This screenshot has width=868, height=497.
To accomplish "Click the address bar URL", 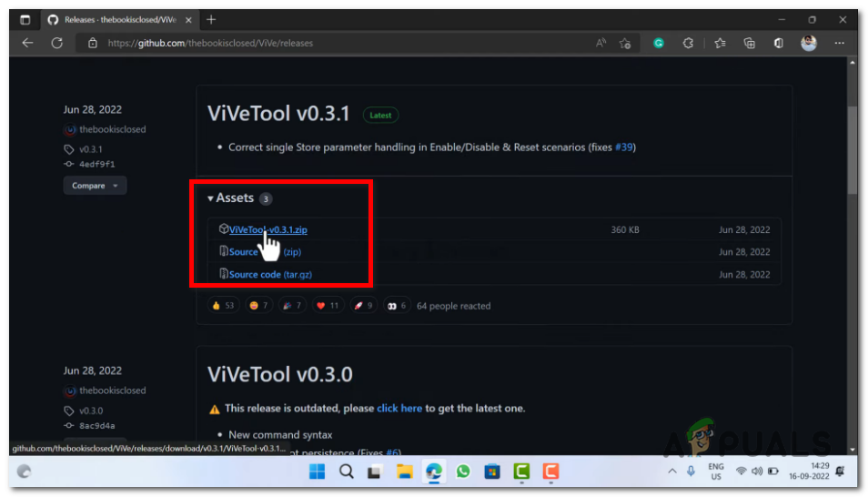I will (210, 43).
